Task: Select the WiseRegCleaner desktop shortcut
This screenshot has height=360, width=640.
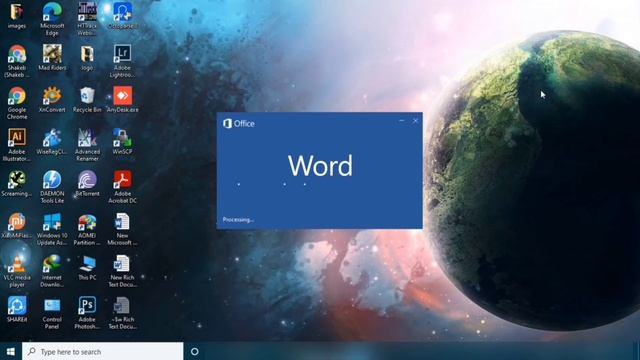Action: pyautogui.click(x=52, y=142)
